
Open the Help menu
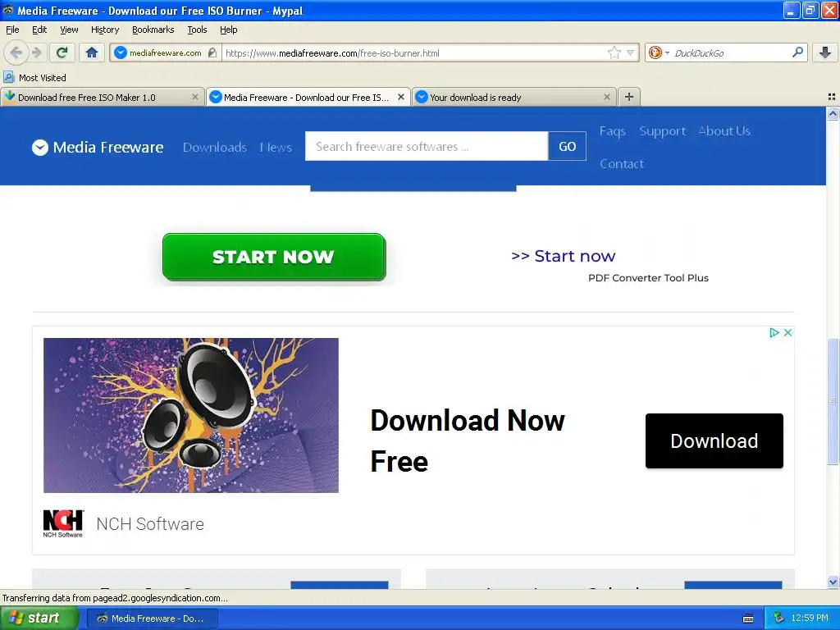pyautogui.click(x=228, y=30)
